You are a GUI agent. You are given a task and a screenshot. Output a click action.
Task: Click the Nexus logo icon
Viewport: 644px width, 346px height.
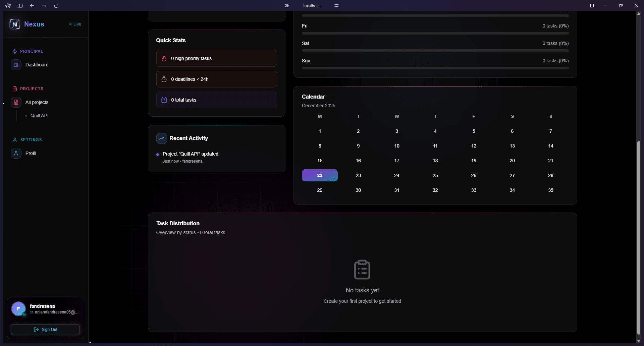click(15, 24)
